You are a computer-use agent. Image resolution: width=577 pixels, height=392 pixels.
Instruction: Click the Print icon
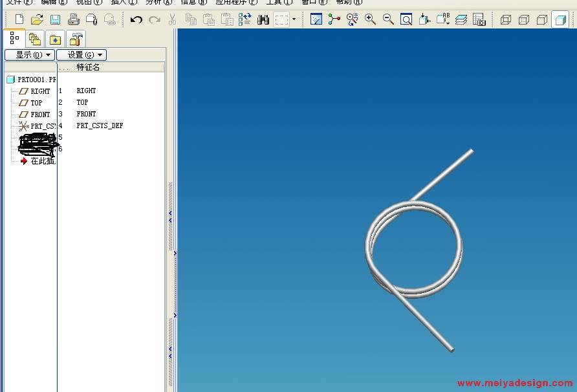(74, 20)
